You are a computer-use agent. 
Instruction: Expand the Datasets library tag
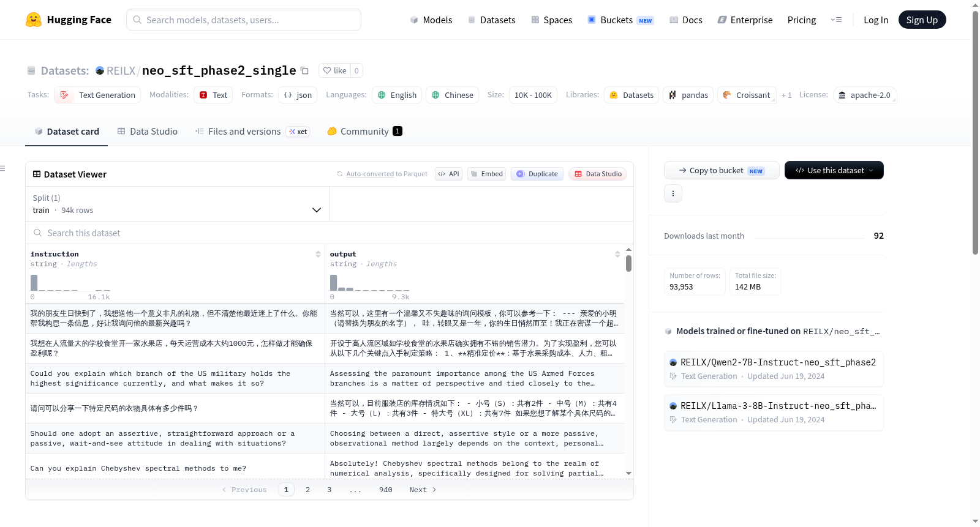[631, 95]
